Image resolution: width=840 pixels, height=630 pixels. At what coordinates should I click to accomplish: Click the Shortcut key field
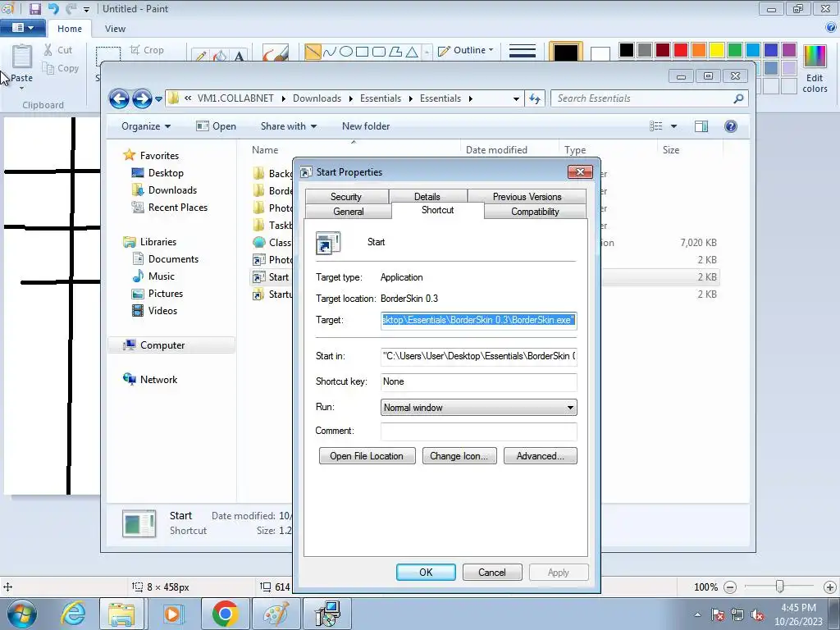(478, 382)
